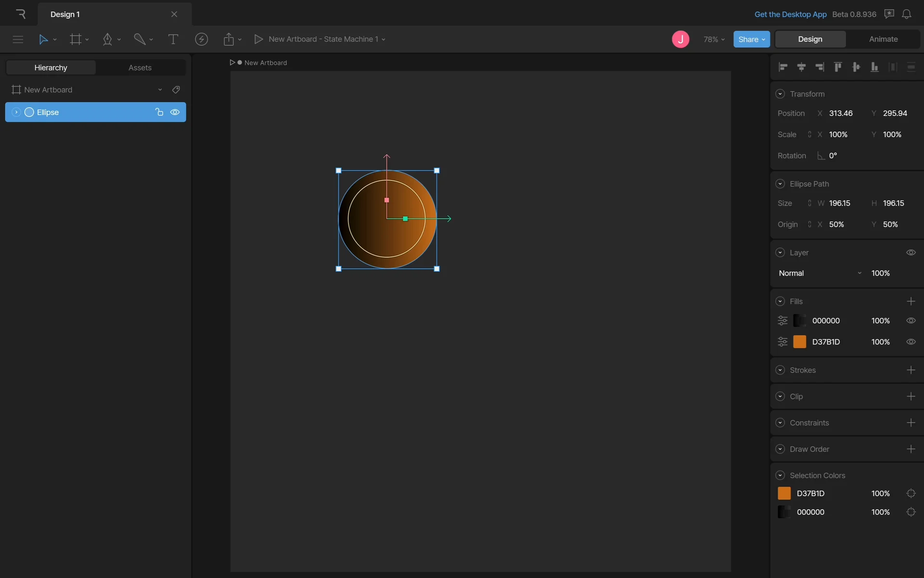Viewport: 924px width, 578px height.
Task: Click align left edges icon
Action: [783, 67]
